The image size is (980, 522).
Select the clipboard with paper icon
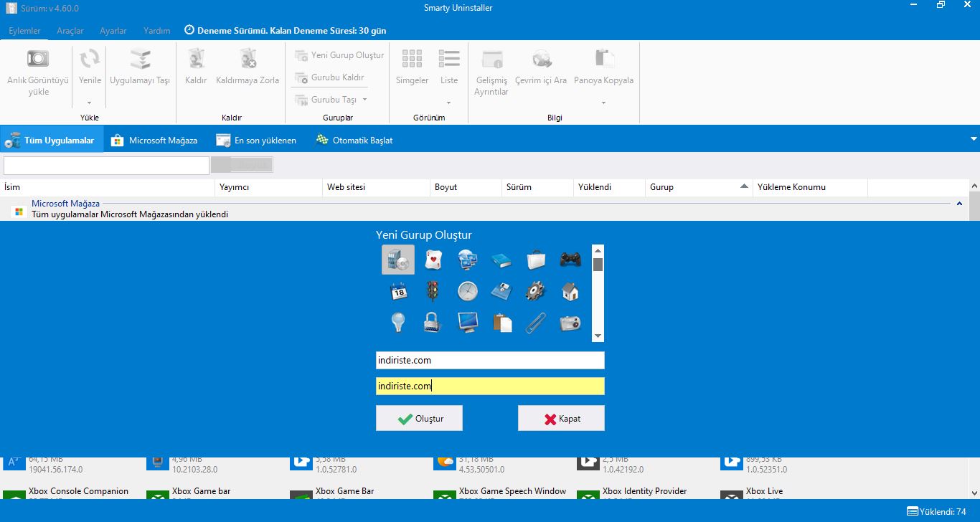(x=501, y=323)
